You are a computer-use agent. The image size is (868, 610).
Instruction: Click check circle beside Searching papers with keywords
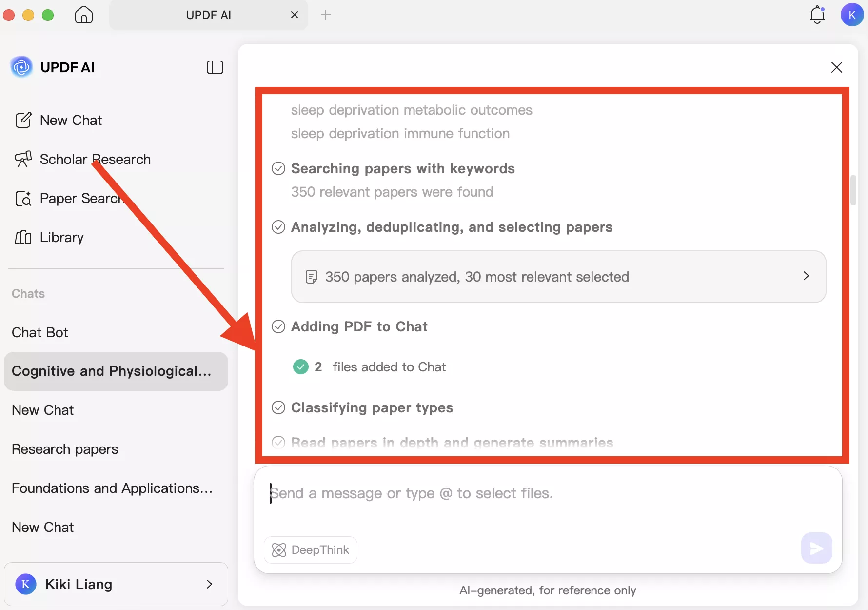[x=278, y=169]
